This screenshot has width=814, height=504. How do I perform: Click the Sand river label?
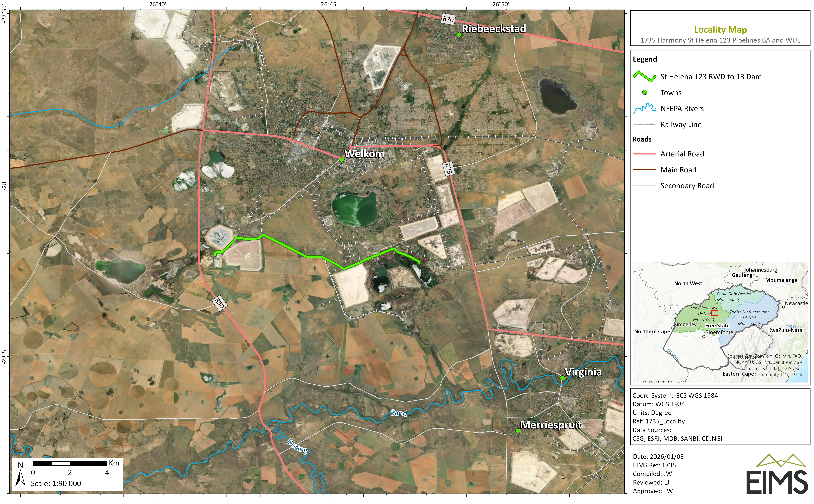[x=399, y=413]
